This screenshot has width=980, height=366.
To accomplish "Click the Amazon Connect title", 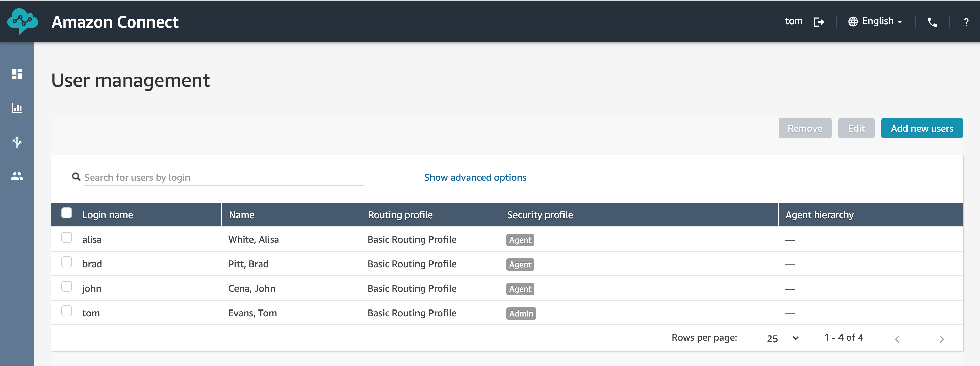I will pos(115,22).
